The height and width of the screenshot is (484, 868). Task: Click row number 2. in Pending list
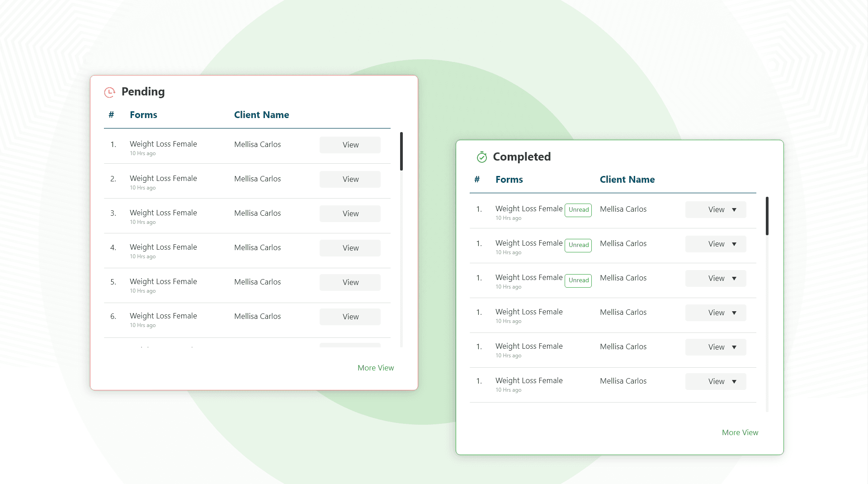(x=113, y=179)
